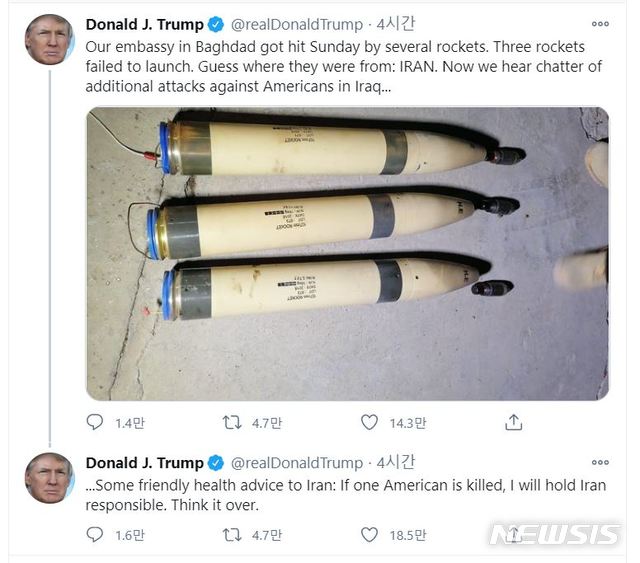The width and height of the screenshot is (640, 563).
Task: Reply to the 'friendly health advice' tweet
Action: coord(95,534)
